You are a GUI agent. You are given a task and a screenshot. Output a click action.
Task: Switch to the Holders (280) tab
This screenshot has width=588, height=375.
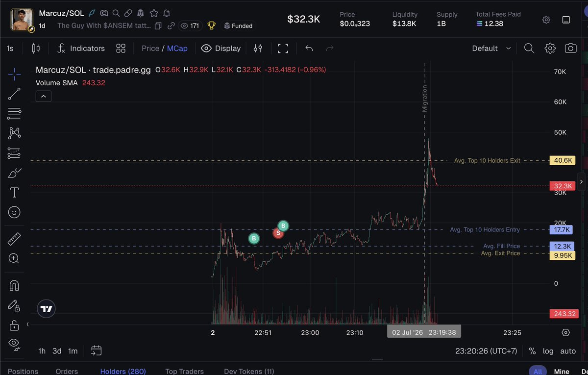tap(123, 371)
